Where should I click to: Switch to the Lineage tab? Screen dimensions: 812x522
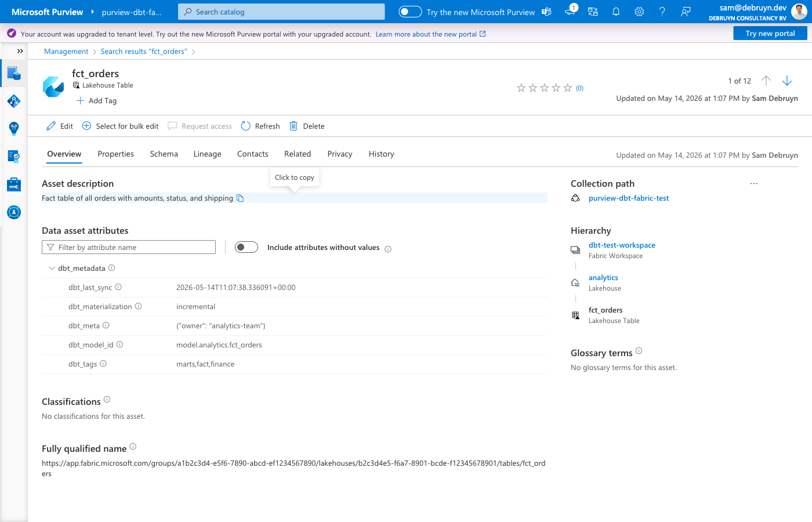pyautogui.click(x=208, y=154)
